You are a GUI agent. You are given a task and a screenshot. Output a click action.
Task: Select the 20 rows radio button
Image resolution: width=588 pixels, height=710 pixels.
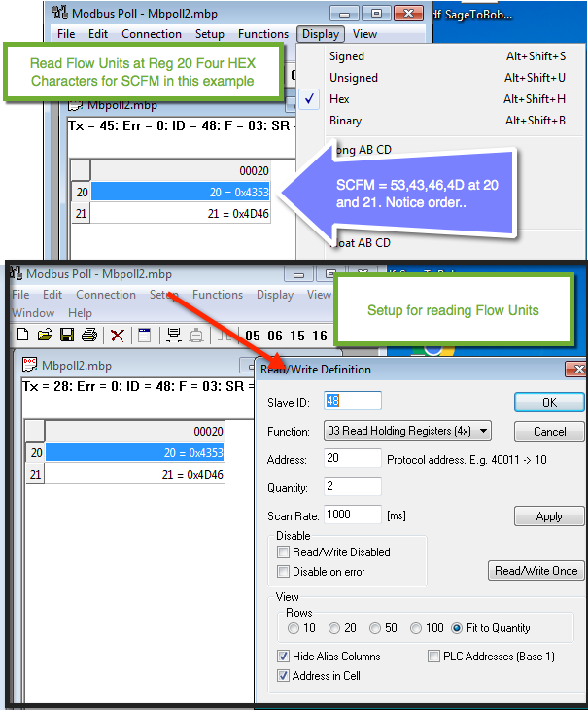pos(334,628)
